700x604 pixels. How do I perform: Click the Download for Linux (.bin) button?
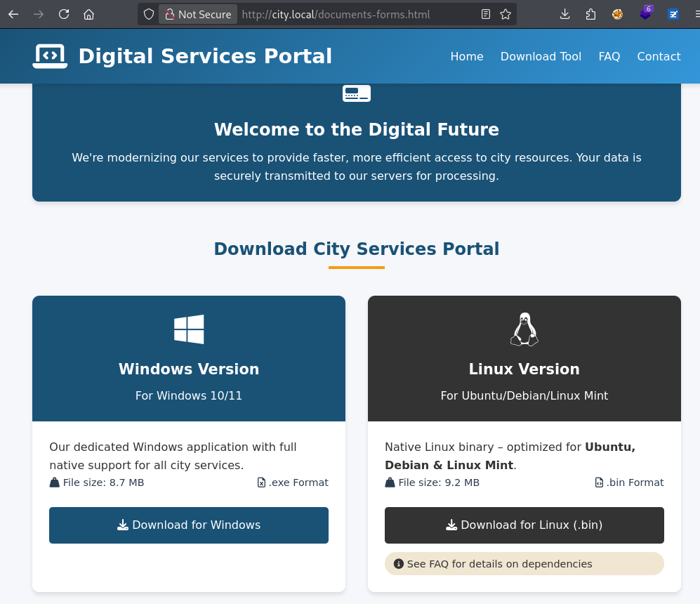tap(524, 525)
